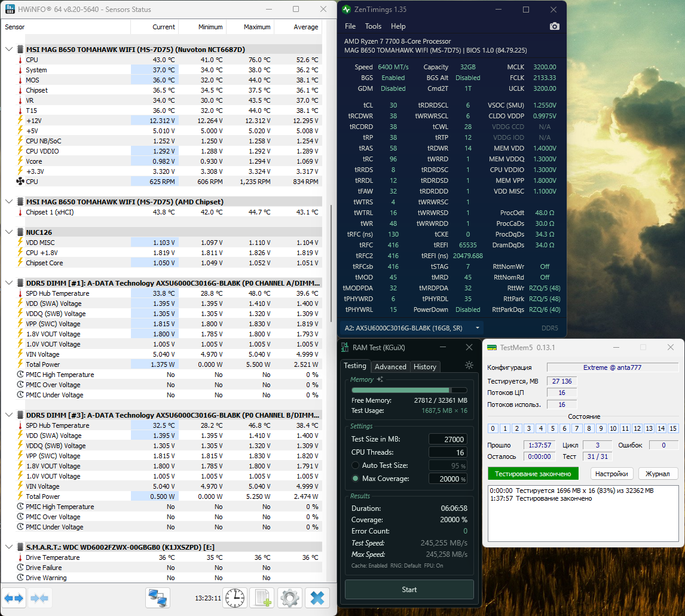Open TestMem5 Настройки settings button
This screenshot has width=685, height=616.
tap(611, 474)
